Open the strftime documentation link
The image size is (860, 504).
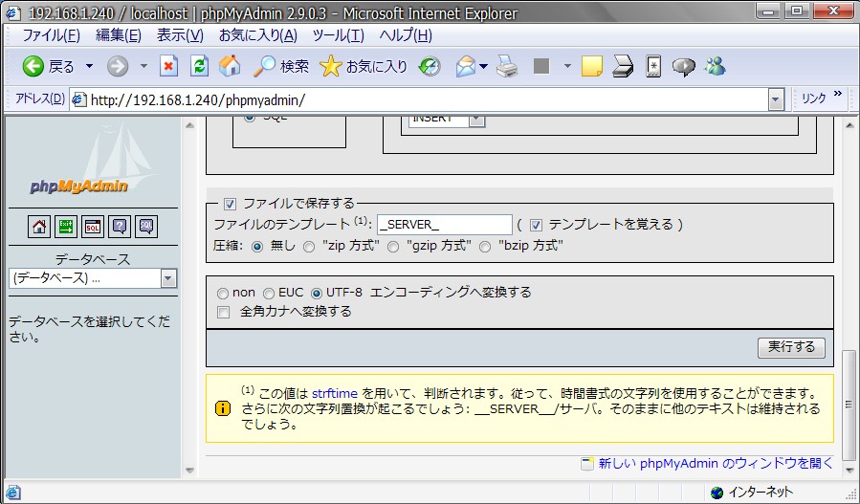pos(335,393)
